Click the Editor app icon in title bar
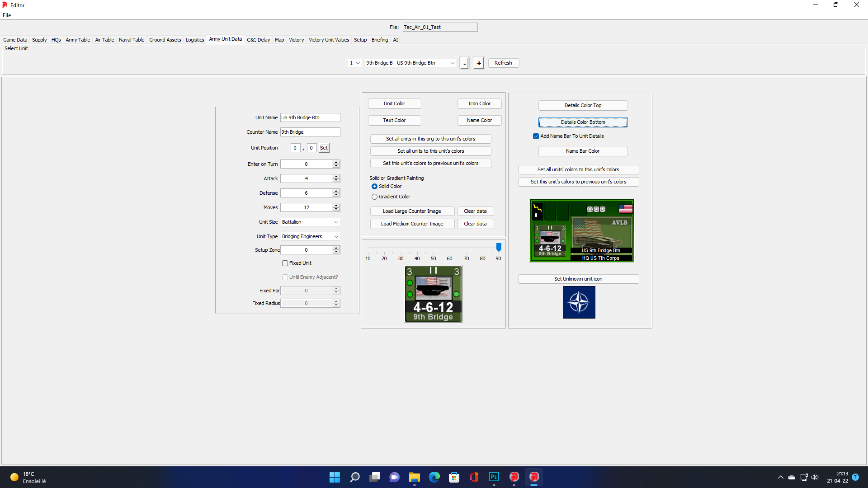The height and width of the screenshot is (488, 868). point(5,5)
